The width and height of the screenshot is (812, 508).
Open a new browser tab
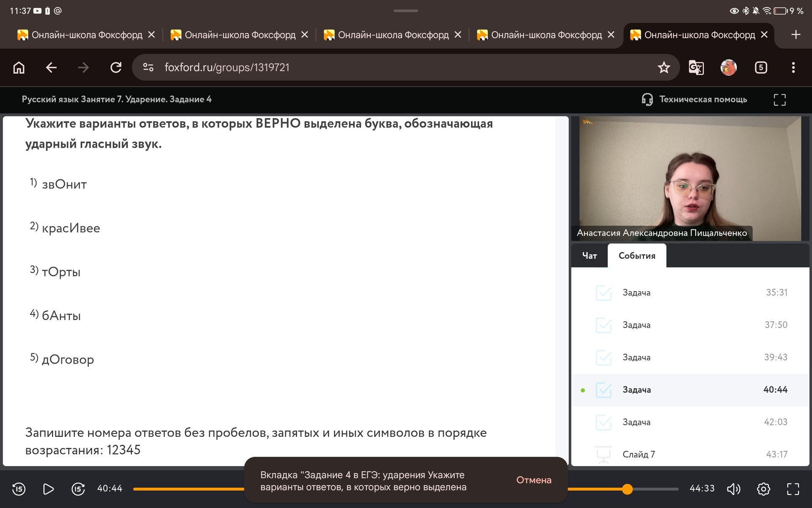796,35
